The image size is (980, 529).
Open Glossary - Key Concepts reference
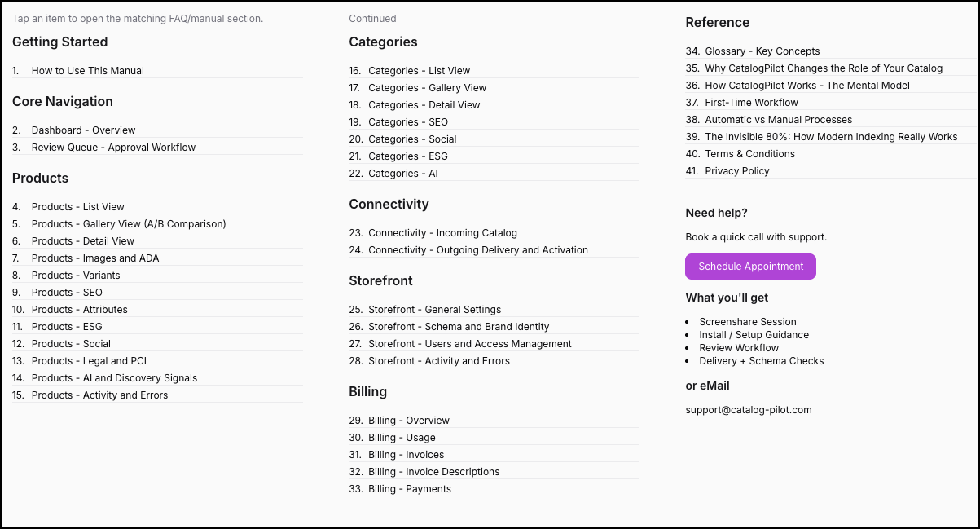[x=762, y=51]
